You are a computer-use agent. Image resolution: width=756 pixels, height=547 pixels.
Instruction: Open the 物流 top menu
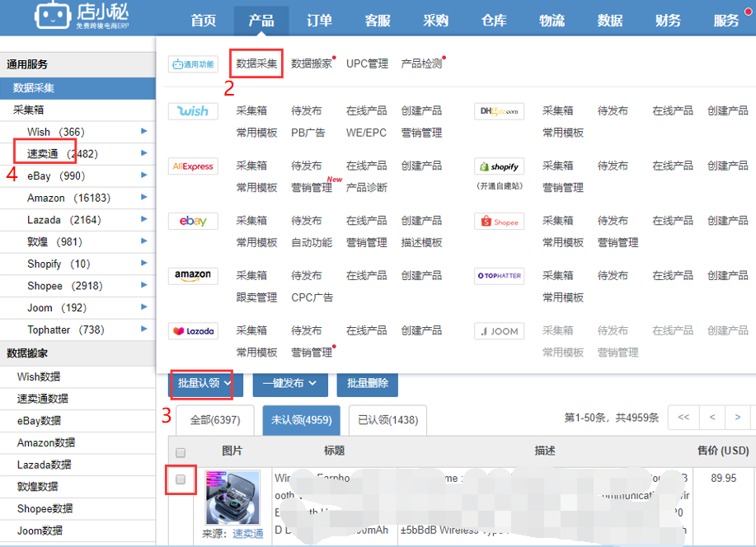click(552, 21)
